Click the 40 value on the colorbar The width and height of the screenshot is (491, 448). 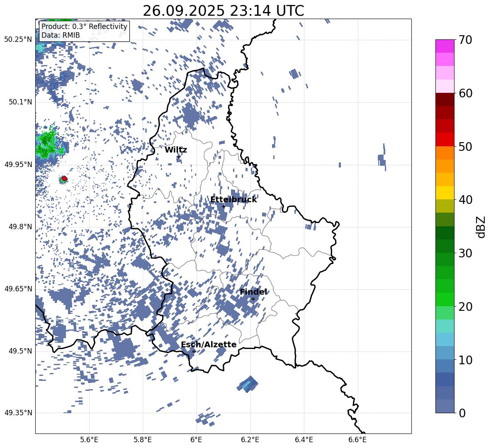[x=465, y=200]
